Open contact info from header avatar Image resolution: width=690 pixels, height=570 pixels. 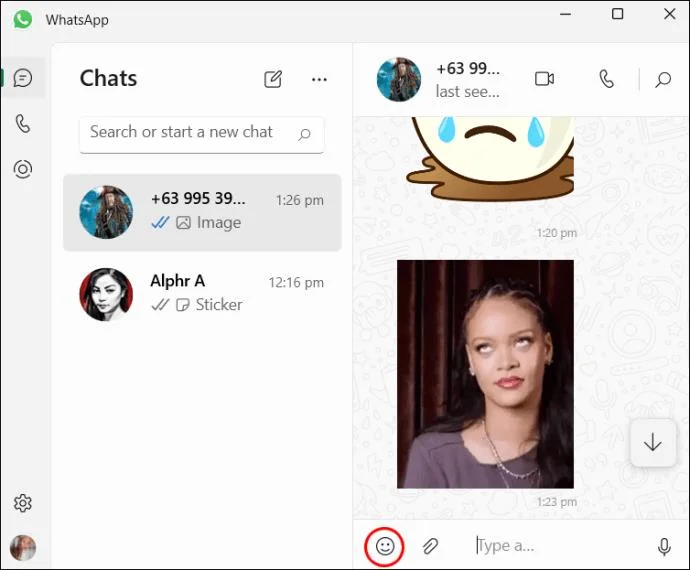(399, 79)
